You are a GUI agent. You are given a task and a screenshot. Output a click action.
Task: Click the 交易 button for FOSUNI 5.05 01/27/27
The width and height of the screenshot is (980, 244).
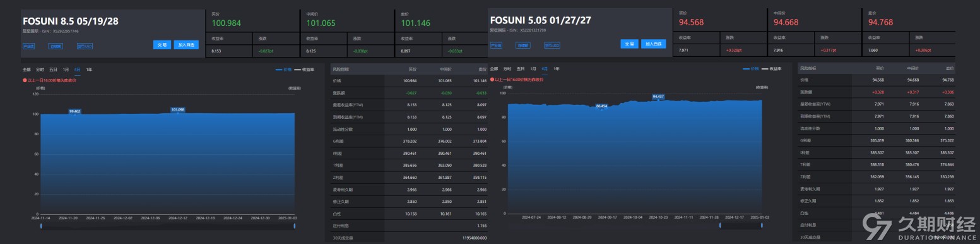click(629, 44)
